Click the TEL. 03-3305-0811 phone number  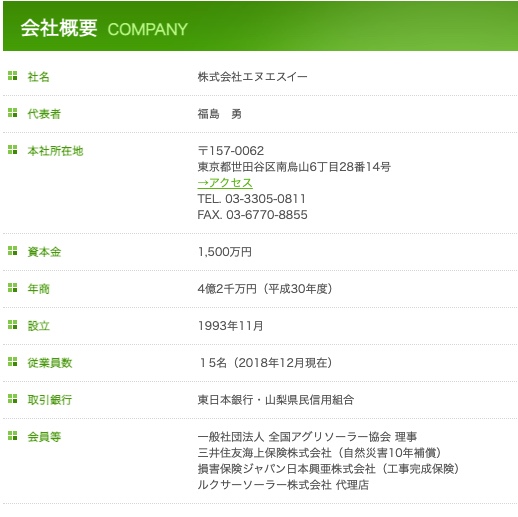pos(251,199)
